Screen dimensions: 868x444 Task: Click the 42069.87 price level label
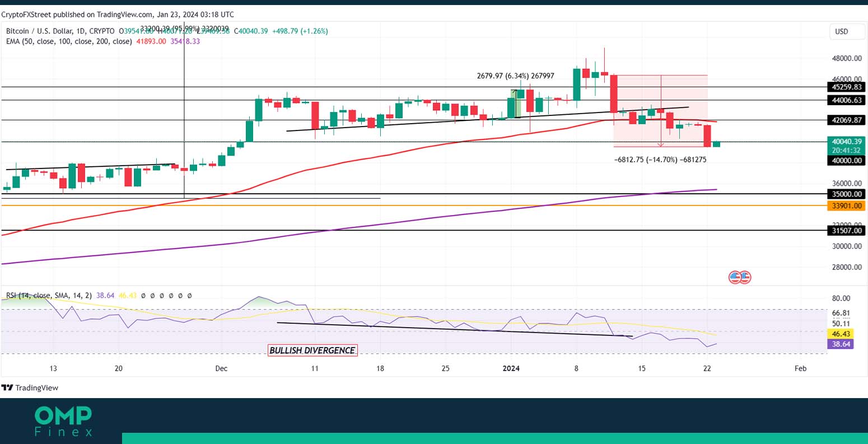click(x=846, y=120)
